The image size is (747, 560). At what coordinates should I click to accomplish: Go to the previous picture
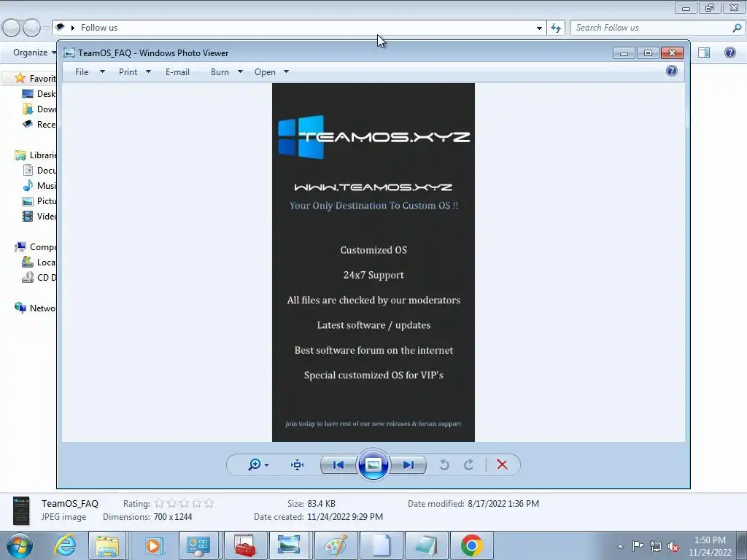(x=338, y=464)
